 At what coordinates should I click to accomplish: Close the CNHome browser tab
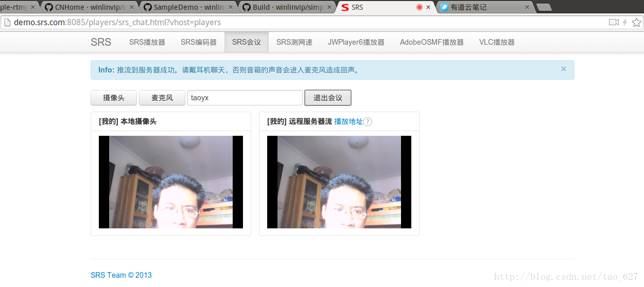pos(132,7)
